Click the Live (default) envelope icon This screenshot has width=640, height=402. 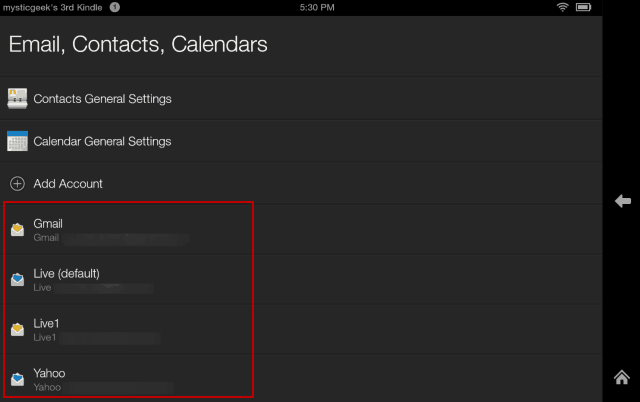click(17, 280)
